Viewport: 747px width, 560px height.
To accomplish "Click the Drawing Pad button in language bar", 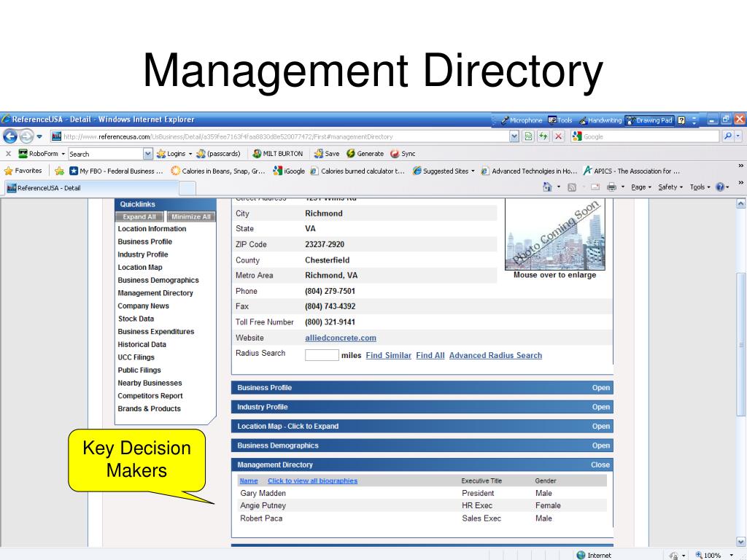I will pos(649,120).
